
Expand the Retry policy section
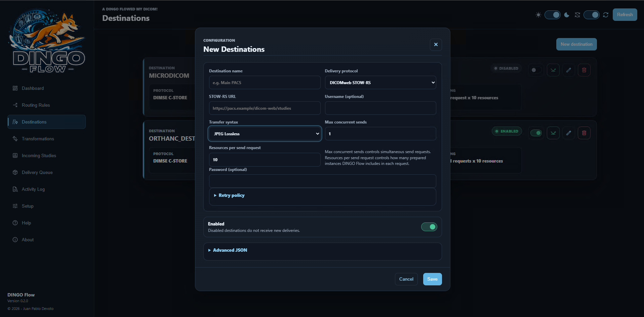click(229, 195)
